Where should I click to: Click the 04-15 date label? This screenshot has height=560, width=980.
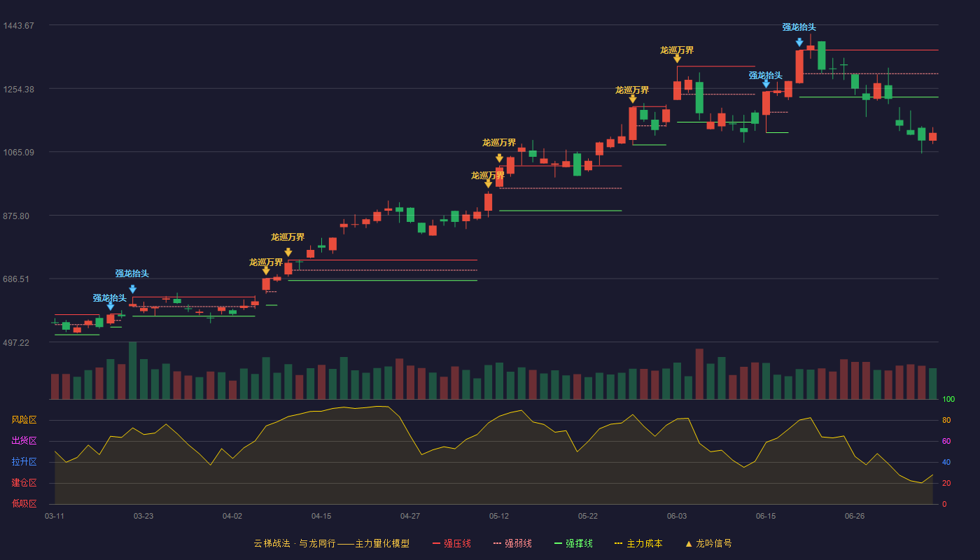tap(321, 516)
